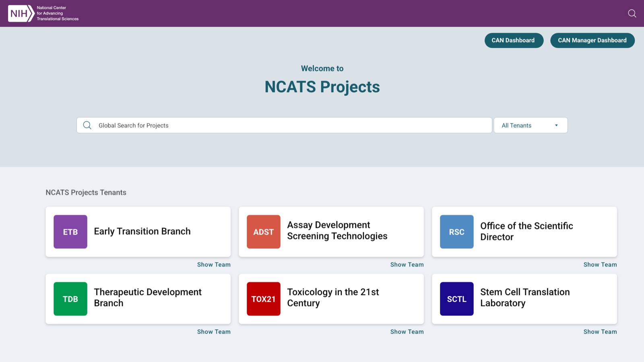
Task: Open Stem Cell Translation Laboratory tenant
Action: coord(524,299)
